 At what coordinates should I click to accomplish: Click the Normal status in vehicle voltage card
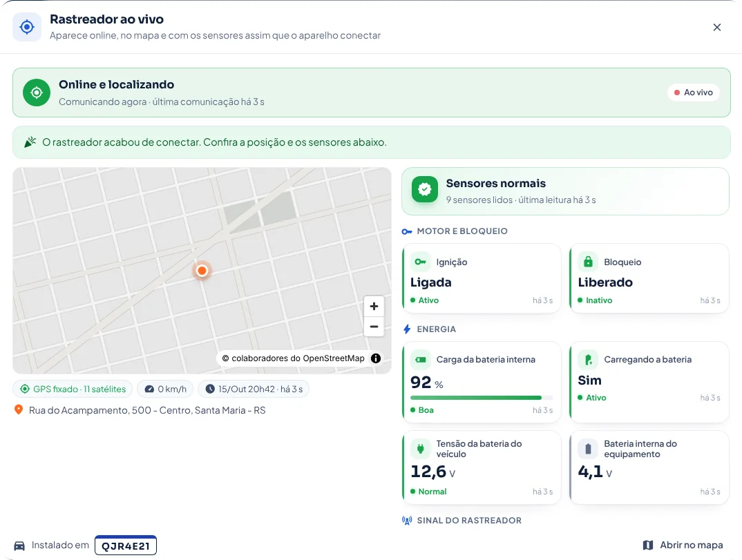point(429,492)
